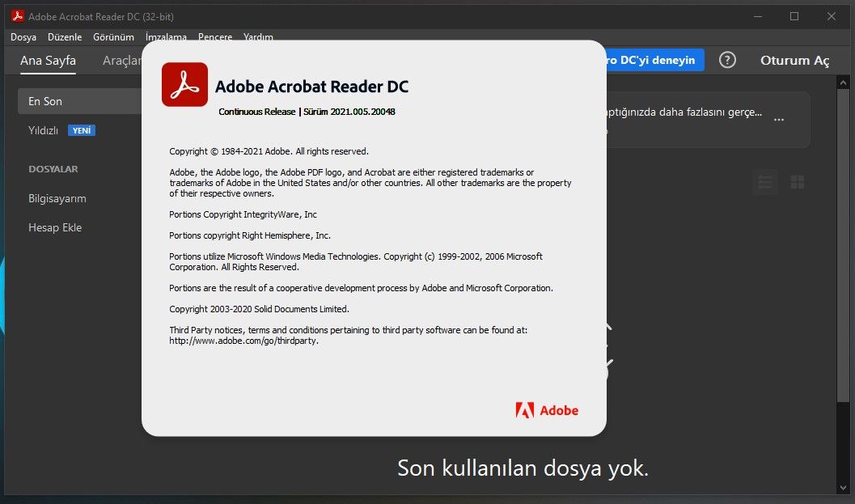Open the help question mark icon
The height and width of the screenshot is (504, 855).
(727, 60)
